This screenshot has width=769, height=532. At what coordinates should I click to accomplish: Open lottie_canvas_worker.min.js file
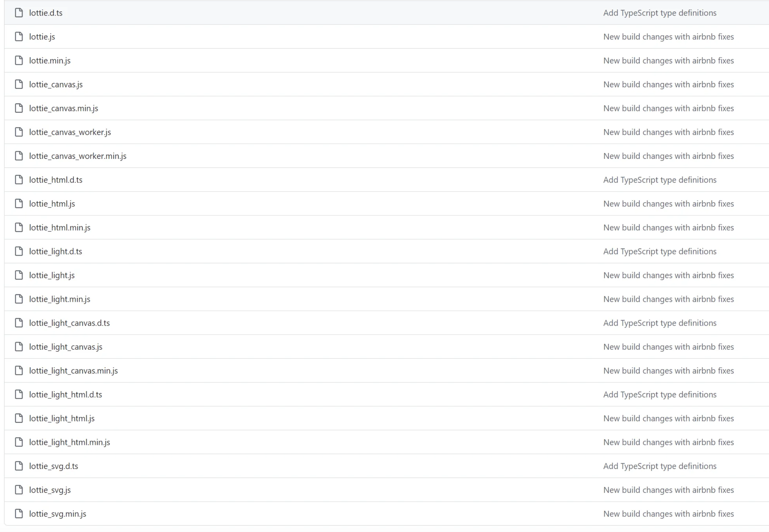click(78, 156)
